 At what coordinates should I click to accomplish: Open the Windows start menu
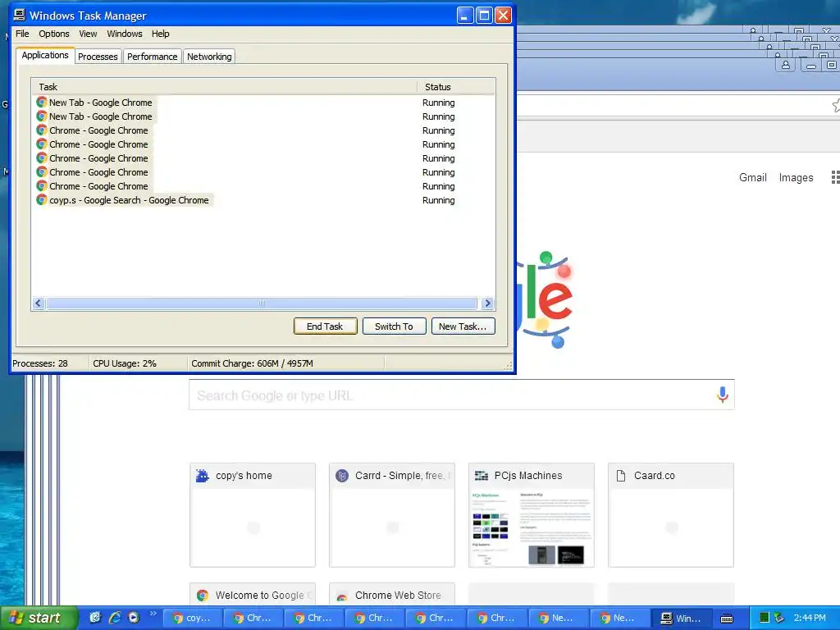point(39,618)
